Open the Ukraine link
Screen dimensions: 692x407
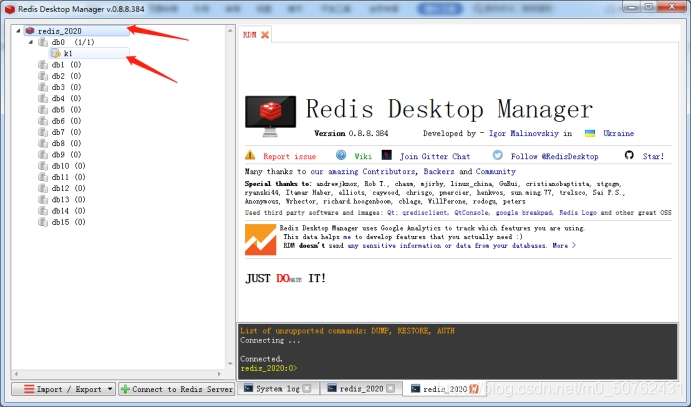[x=618, y=133]
